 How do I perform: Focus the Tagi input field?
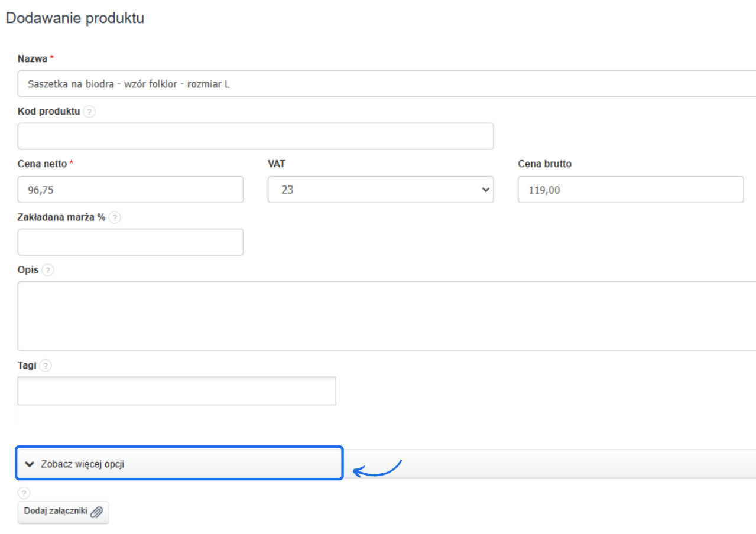click(x=176, y=391)
